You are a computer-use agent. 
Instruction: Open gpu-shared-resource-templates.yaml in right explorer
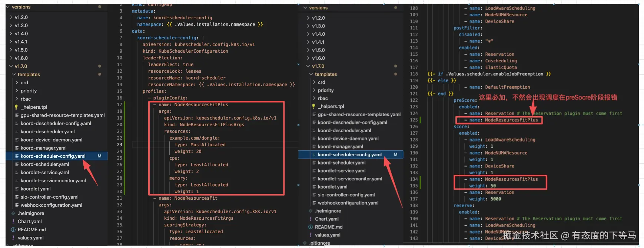pyautogui.click(x=359, y=114)
